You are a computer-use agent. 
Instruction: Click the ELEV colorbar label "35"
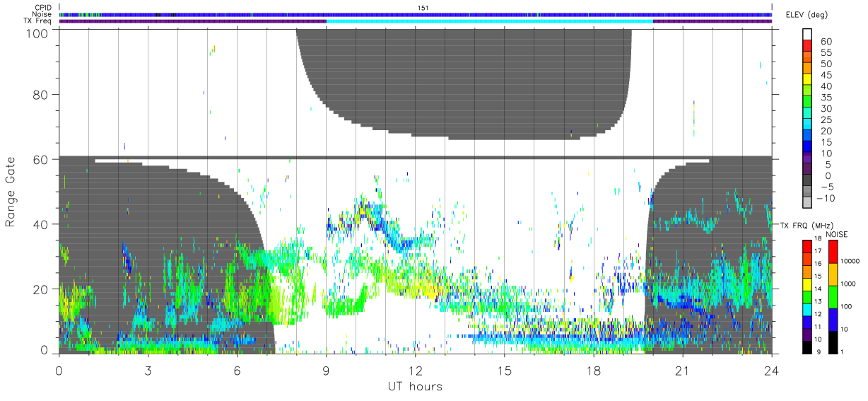click(x=826, y=98)
